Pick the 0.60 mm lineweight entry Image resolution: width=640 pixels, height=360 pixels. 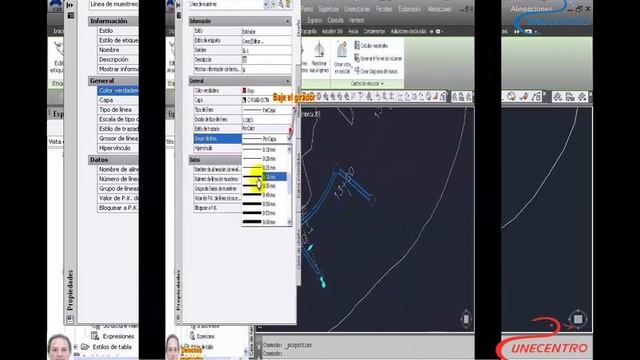click(x=264, y=222)
